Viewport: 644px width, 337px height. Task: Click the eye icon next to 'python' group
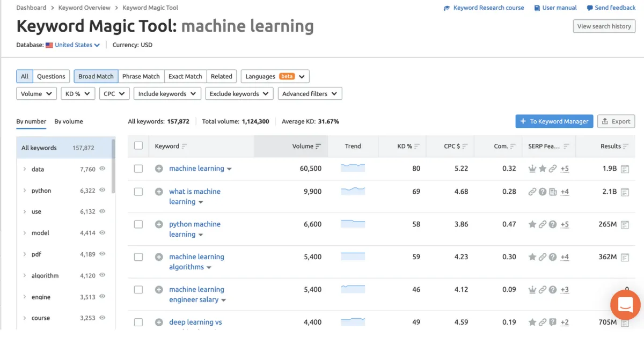(103, 190)
